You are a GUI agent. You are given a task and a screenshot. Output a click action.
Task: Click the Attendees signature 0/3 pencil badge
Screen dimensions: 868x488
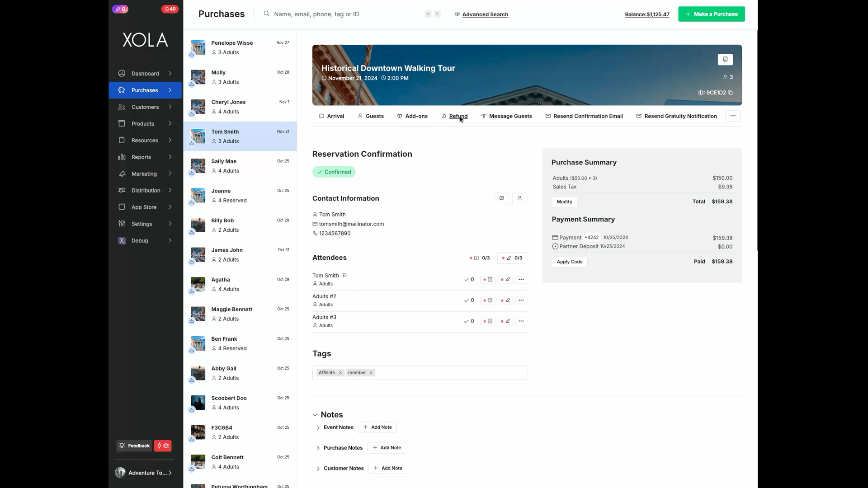pos(512,258)
